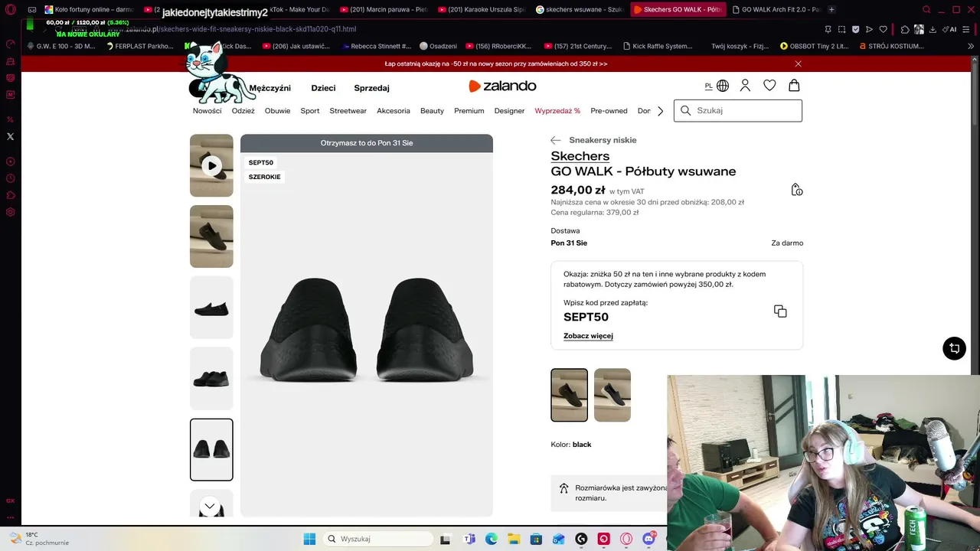Viewport: 980px width, 551px height.
Task: Open Sprzedaj section
Action: (371, 88)
